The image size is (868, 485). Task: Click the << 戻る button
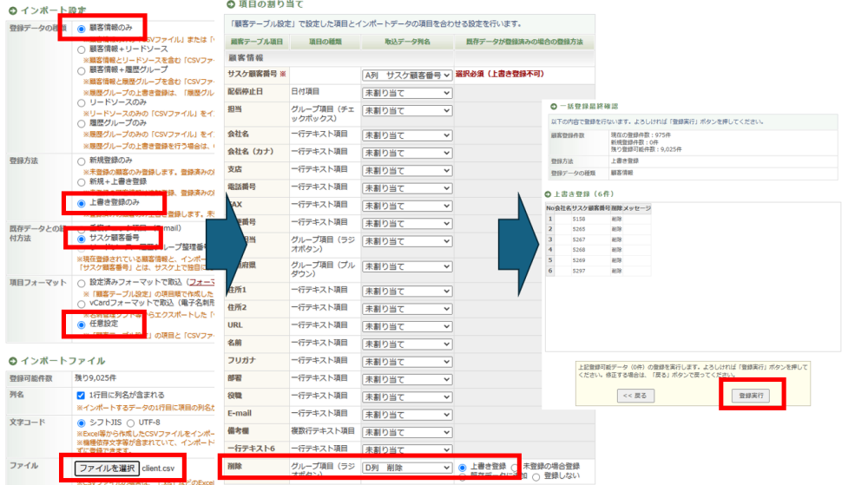[631, 396]
